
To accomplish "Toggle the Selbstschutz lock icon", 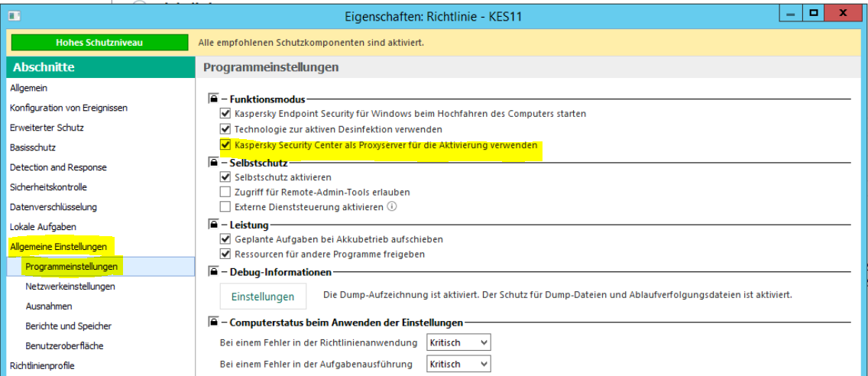I will pos(214,164).
